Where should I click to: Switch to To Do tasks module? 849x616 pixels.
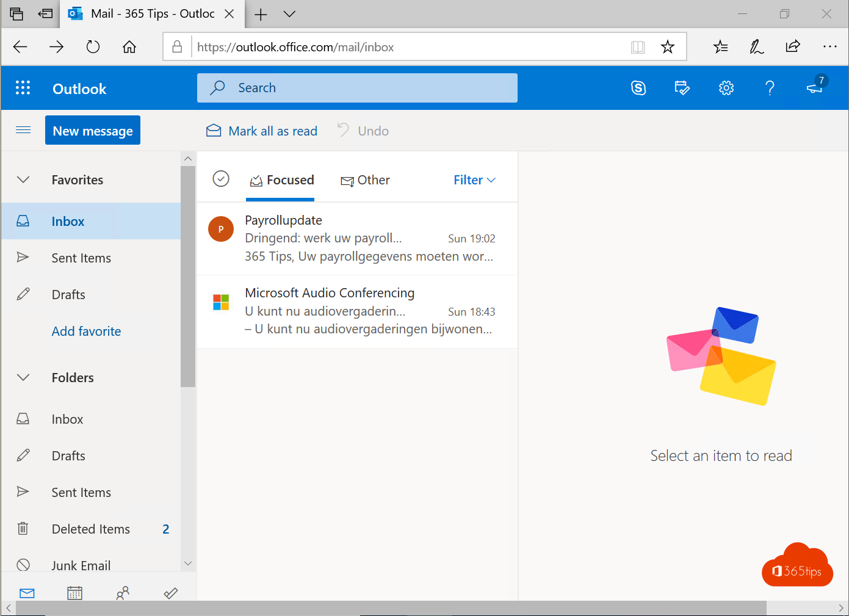pyautogui.click(x=171, y=593)
